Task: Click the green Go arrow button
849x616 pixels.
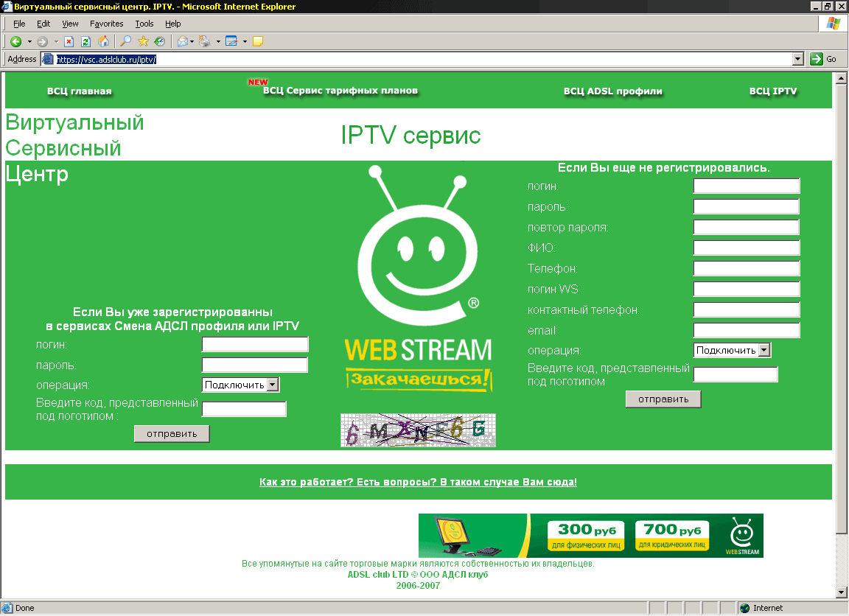Action: click(x=817, y=59)
